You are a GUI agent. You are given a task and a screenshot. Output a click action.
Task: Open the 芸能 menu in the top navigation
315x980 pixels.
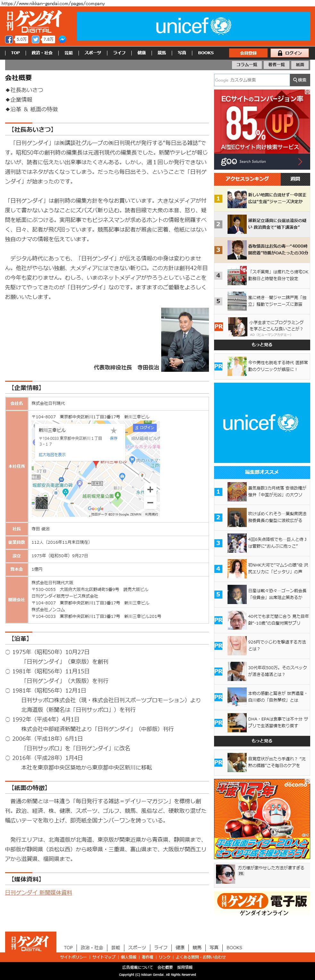pyautogui.click(x=68, y=53)
